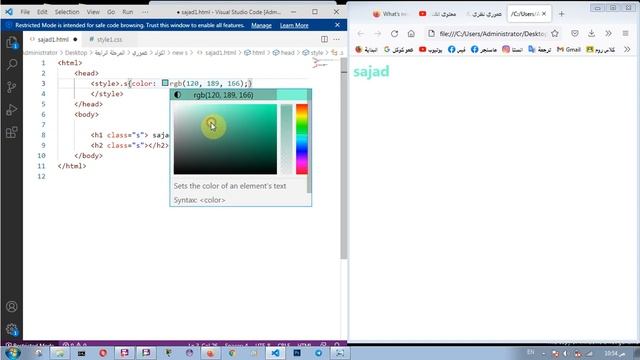Reload the page in Firefox
640x360 pixels.
click(394, 33)
